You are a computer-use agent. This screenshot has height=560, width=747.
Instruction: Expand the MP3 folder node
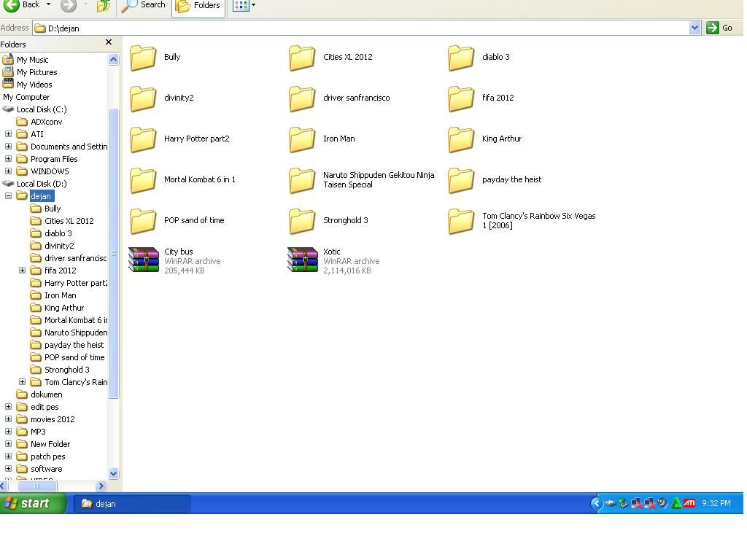click(9, 432)
